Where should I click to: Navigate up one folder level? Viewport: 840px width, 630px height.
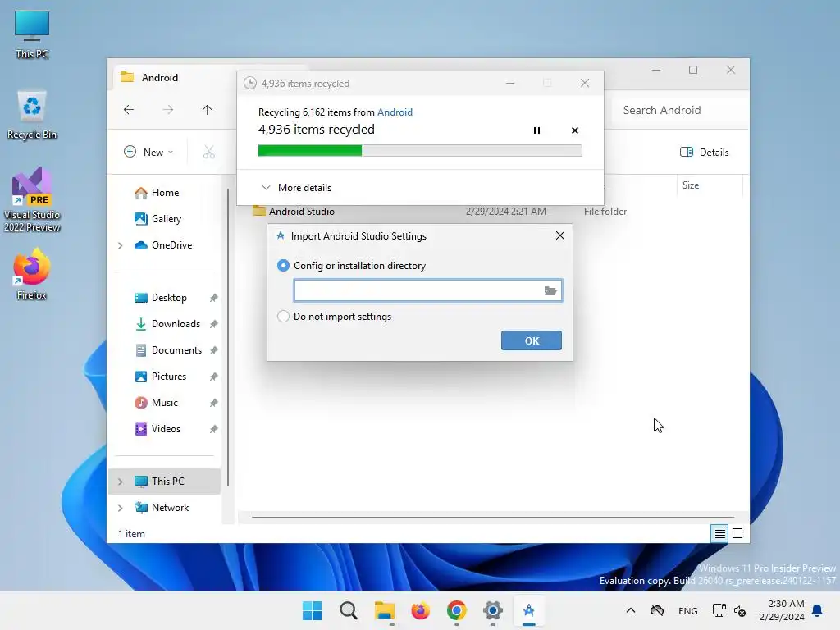pyautogui.click(x=207, y=110)
